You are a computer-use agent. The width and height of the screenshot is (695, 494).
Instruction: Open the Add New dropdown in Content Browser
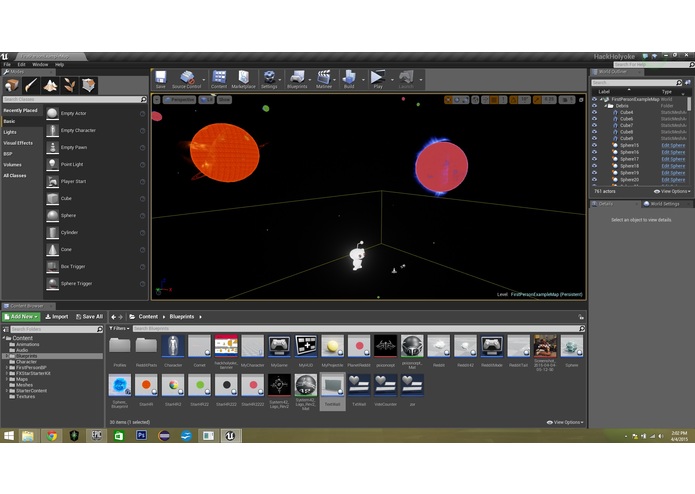21,317
